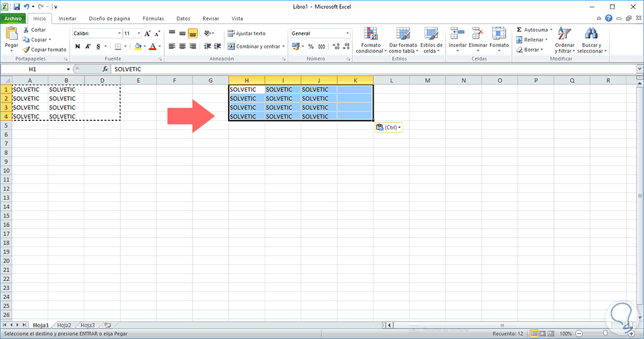644x339 pixels.
Task: Open Estilos de celda gallery
Action: pos(431,41)
